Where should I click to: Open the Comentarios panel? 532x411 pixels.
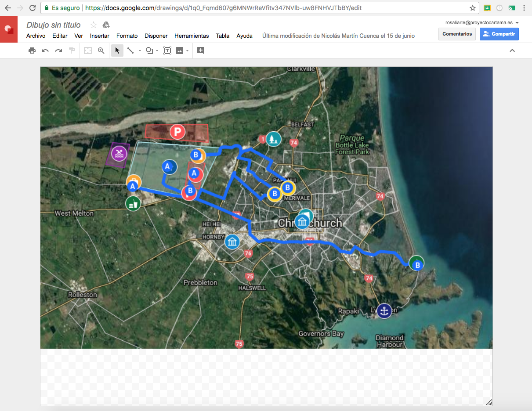(x=457, y=34)
